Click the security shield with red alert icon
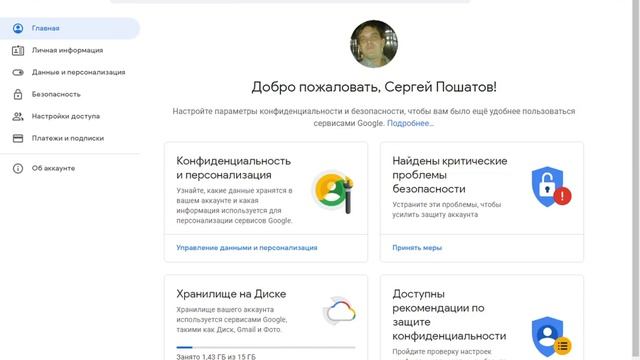This screenshot has width=640, height=360. point(551,187)
